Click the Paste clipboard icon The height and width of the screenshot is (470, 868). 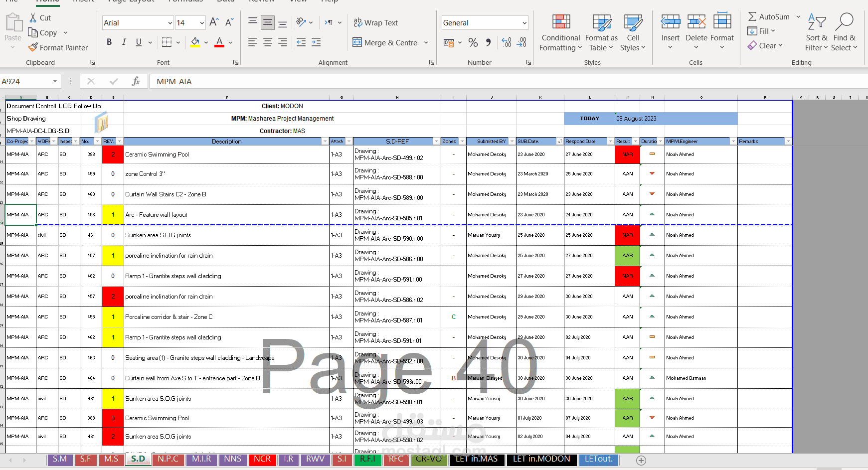pyautogui.click(x=13, y=23)
